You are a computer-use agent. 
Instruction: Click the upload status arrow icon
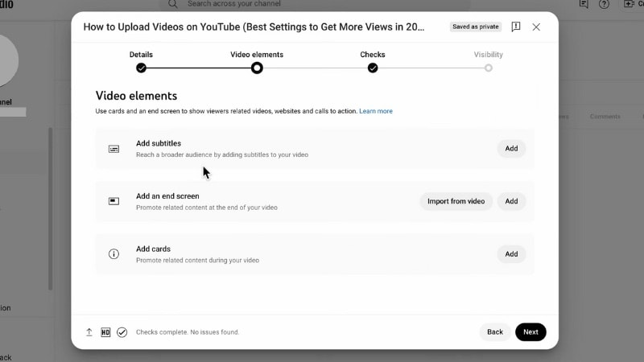(x=89, y=332)
